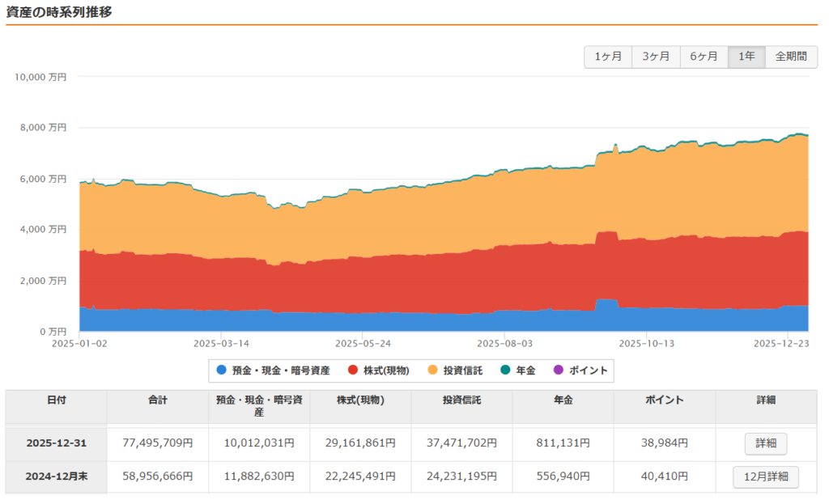Click the purple ポイント legend dot

(558, 371)
